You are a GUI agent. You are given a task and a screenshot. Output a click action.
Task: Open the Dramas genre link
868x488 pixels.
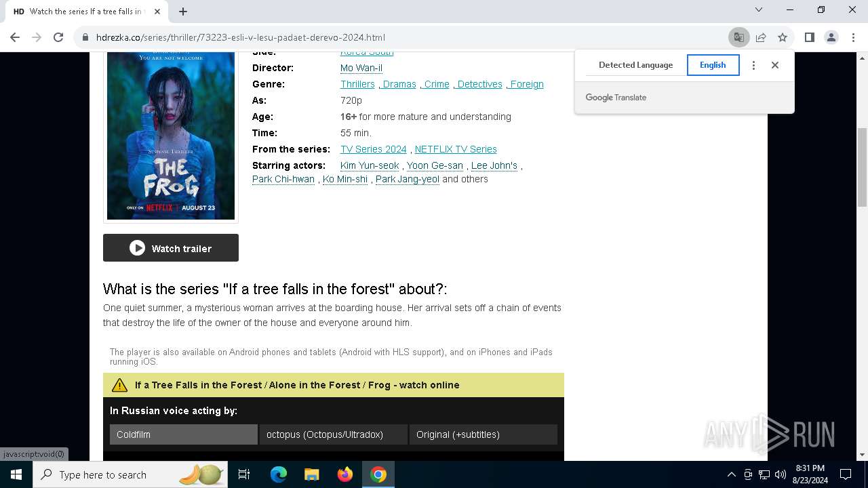[x=399, y=84]
